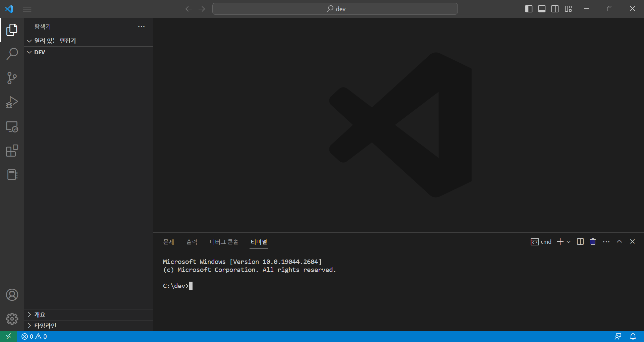Open the Explorer view icon
The height and width of the screenshot is (342, 644).
coord(12,30)
